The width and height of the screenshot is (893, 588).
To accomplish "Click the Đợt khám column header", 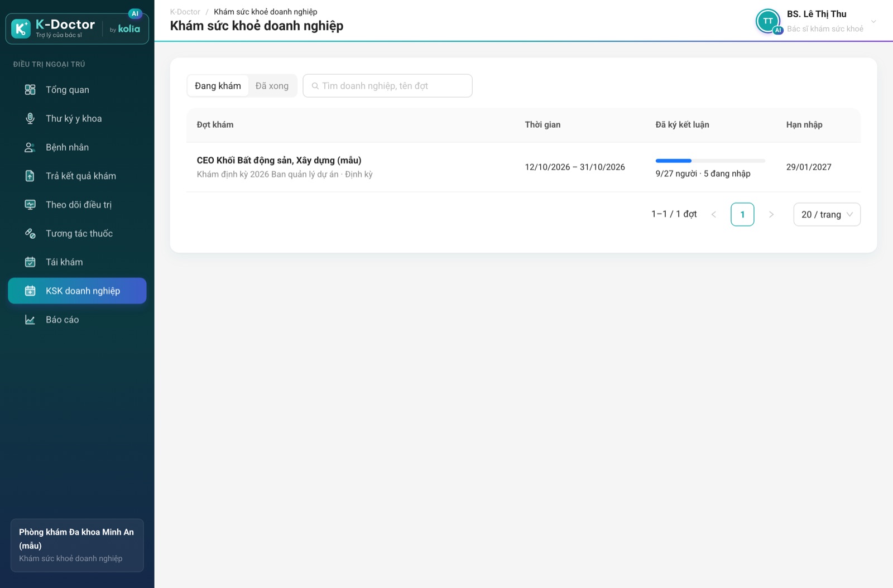I will pyautogui.click(x=215, y=125).
